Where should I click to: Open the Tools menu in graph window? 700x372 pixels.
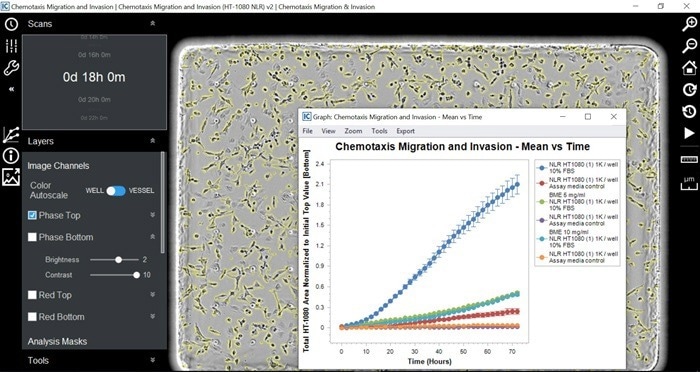[x=379, y=131]
